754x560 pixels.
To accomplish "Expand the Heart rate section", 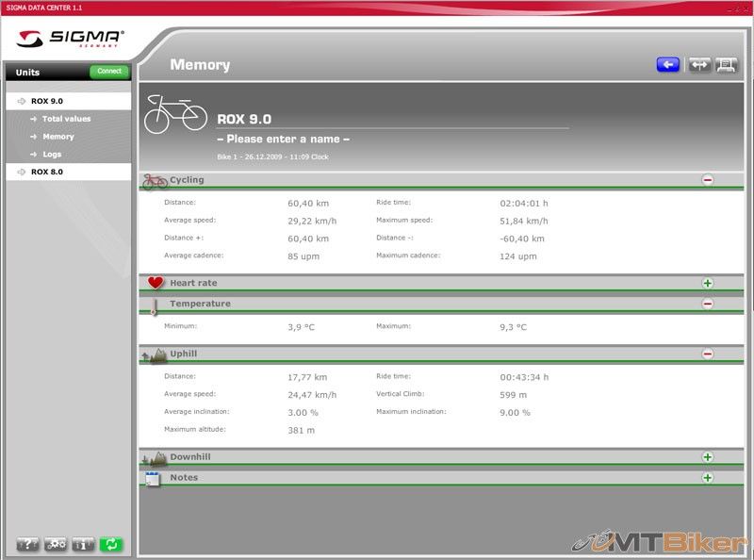I will [707, 283].
